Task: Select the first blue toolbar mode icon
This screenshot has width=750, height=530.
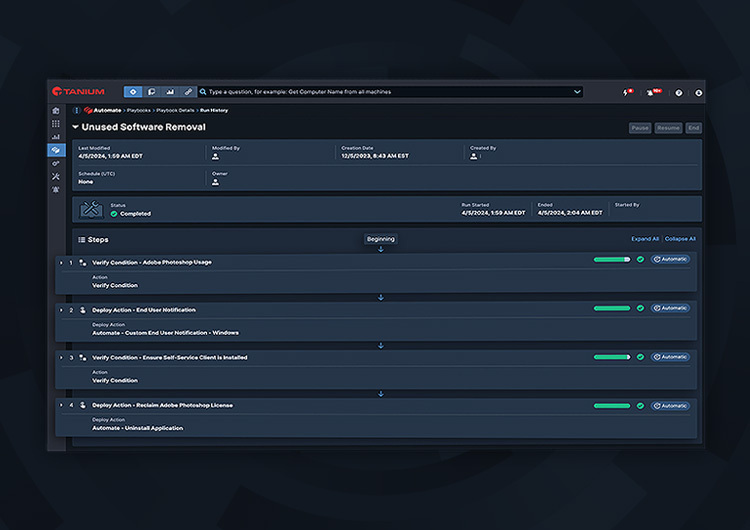Action: [x=133, y=91]
